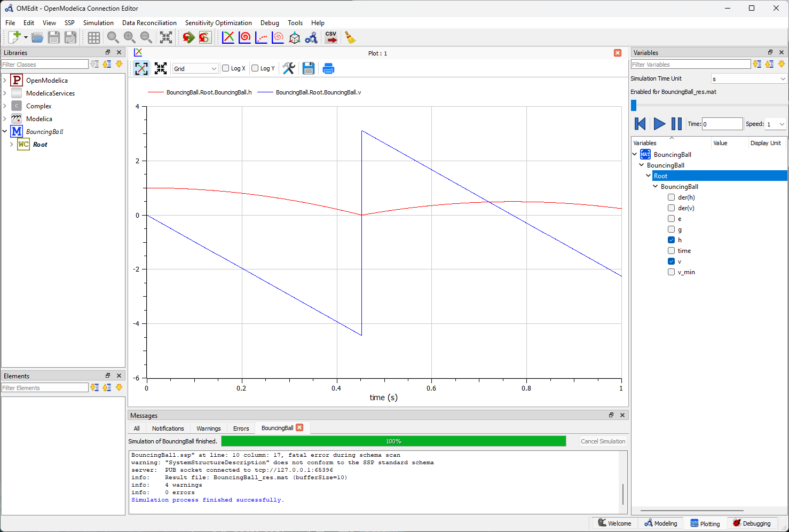Open the 3D animation viewer
The width and height of the screenshot is (789, 532).
(x=295, y=37)
